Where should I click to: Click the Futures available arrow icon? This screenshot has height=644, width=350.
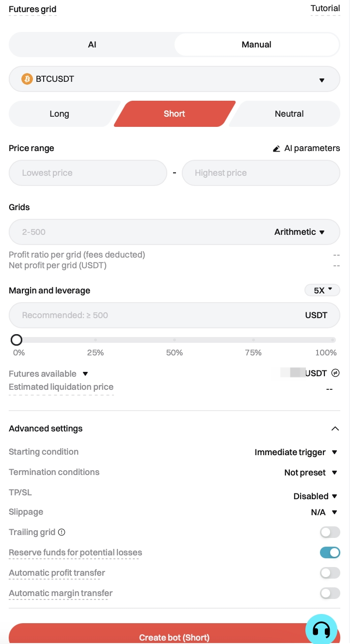click(85, 374)
